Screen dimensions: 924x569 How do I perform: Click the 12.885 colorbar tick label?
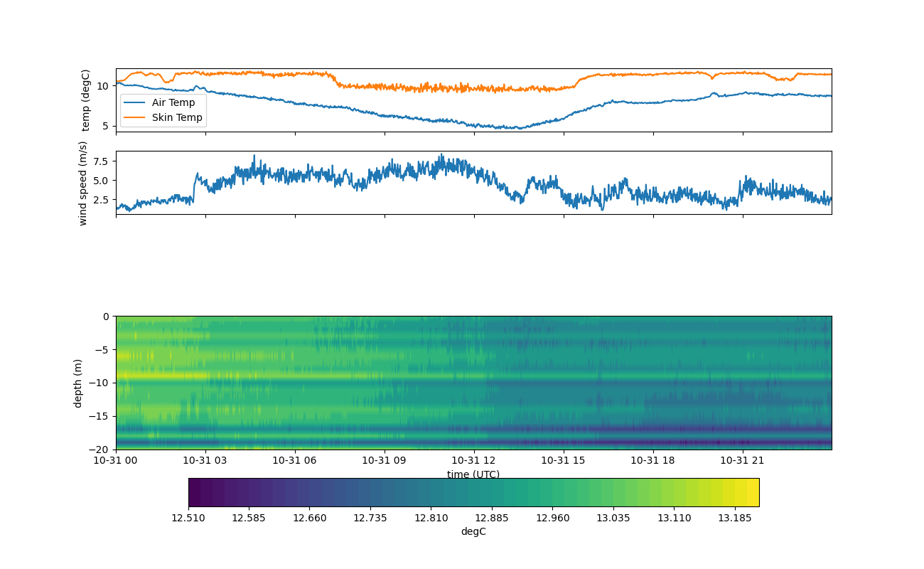point(492,518)
